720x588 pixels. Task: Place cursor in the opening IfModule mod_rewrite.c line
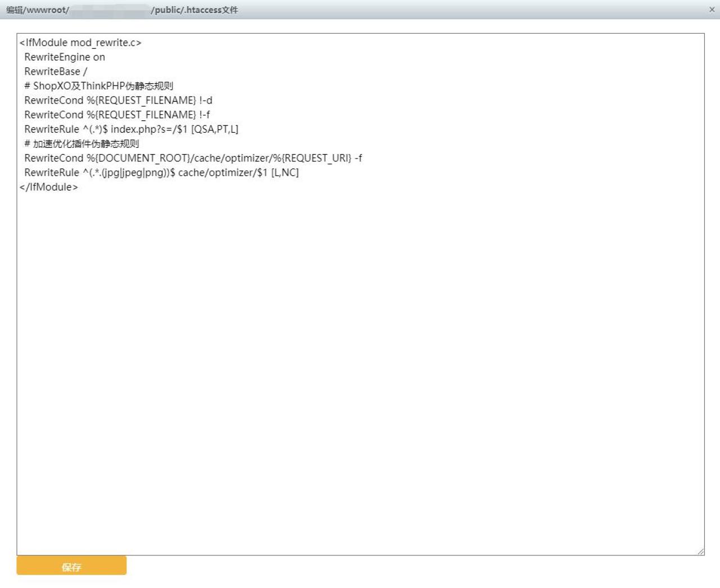(80, 43)
